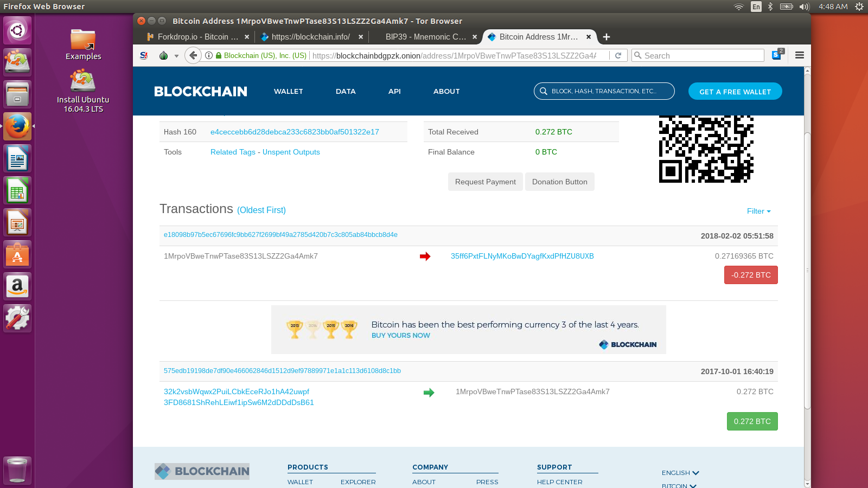868x488 pixels.
Task: Click Request Payment button
Action: pos(486,182)
